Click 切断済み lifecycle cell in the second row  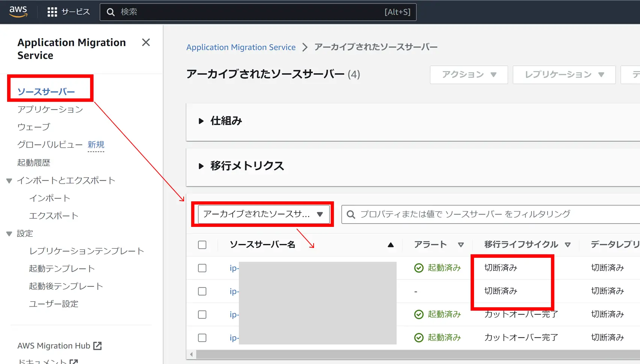[501, 291]
